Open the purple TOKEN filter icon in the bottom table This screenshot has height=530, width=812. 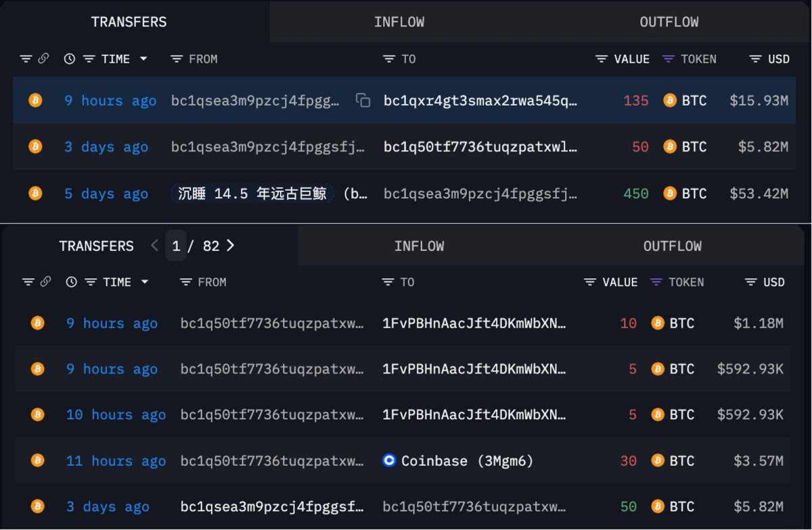[x=656, y=282]
